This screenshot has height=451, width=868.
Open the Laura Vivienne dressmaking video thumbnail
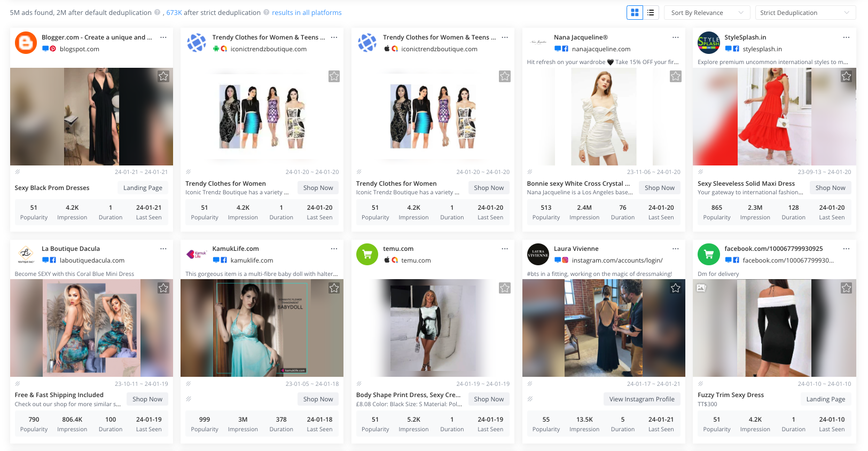coord(604,328)
